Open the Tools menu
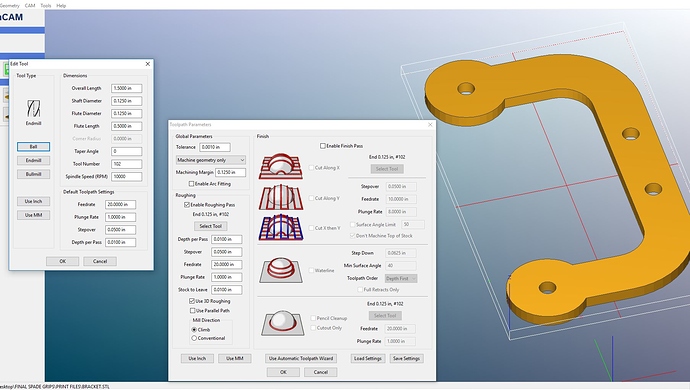This screenshot has height=390, width=690. pyautogui.click(x=46, y=6)
